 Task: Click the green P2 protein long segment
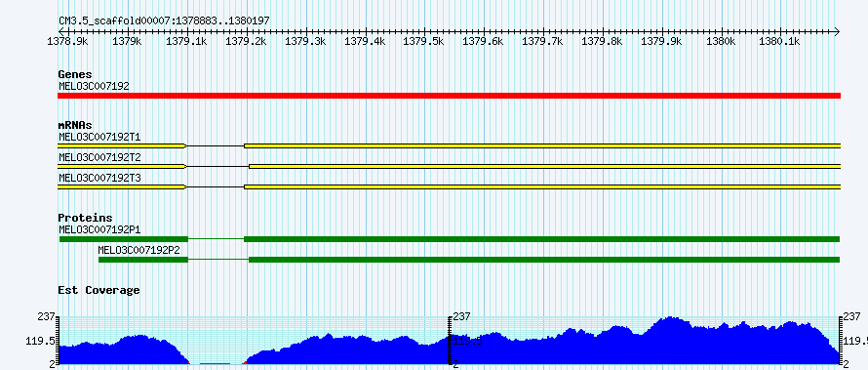544,260
